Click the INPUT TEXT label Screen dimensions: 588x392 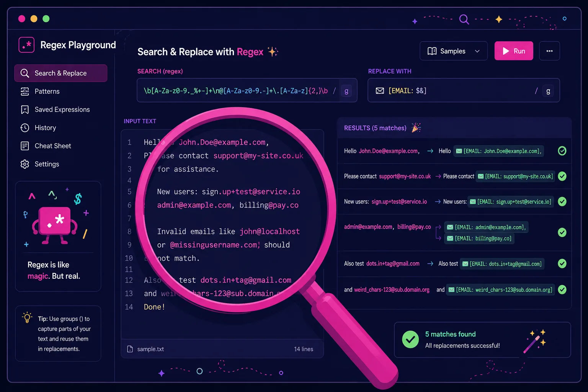click(x=140, y=121)
